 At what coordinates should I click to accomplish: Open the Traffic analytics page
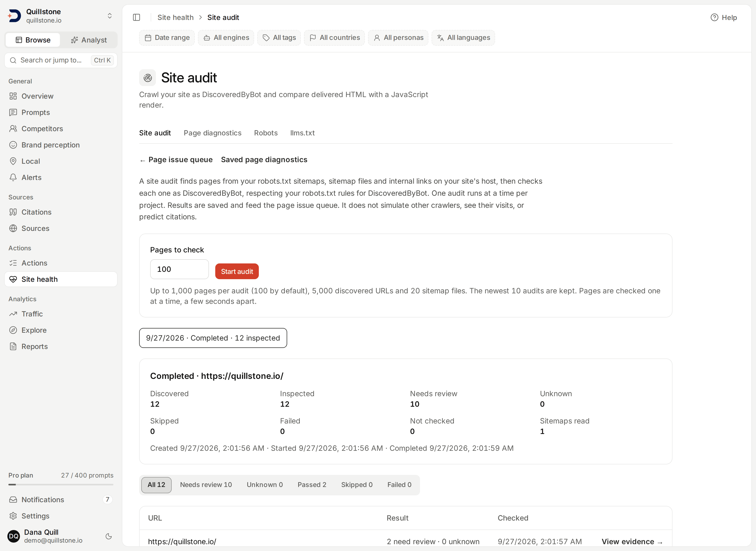click(61, 314)
